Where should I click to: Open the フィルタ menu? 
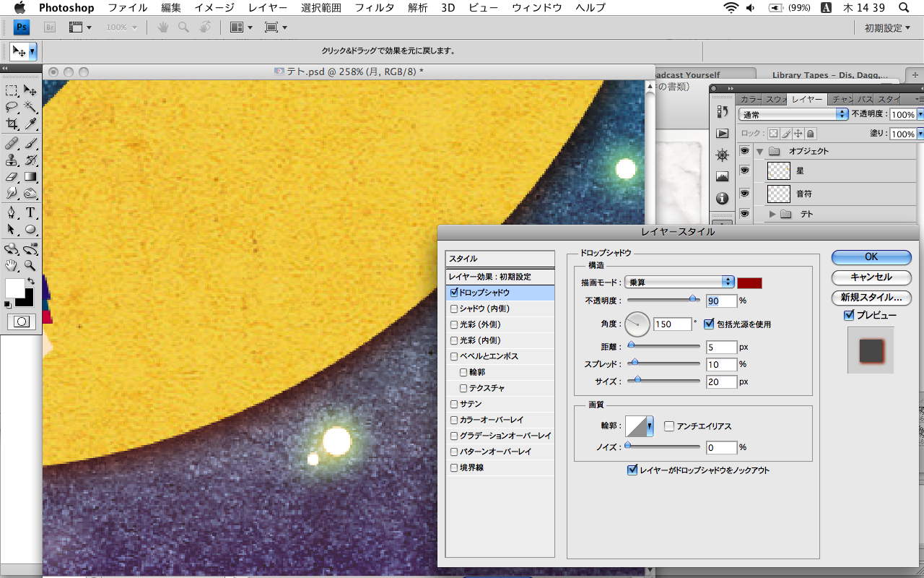tap(375, 8)
